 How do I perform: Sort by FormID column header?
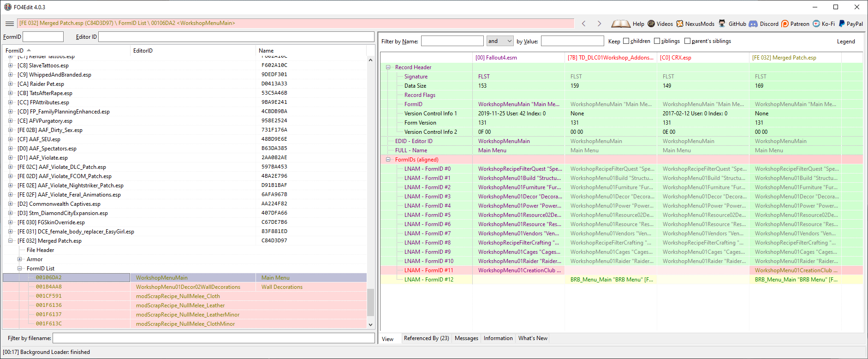66,50
